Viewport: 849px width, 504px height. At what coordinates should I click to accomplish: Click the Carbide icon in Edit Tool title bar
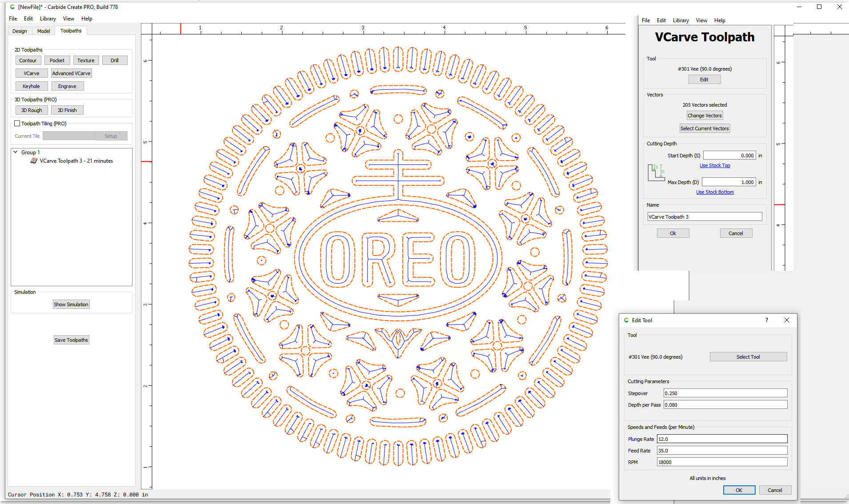pos(626,320)
